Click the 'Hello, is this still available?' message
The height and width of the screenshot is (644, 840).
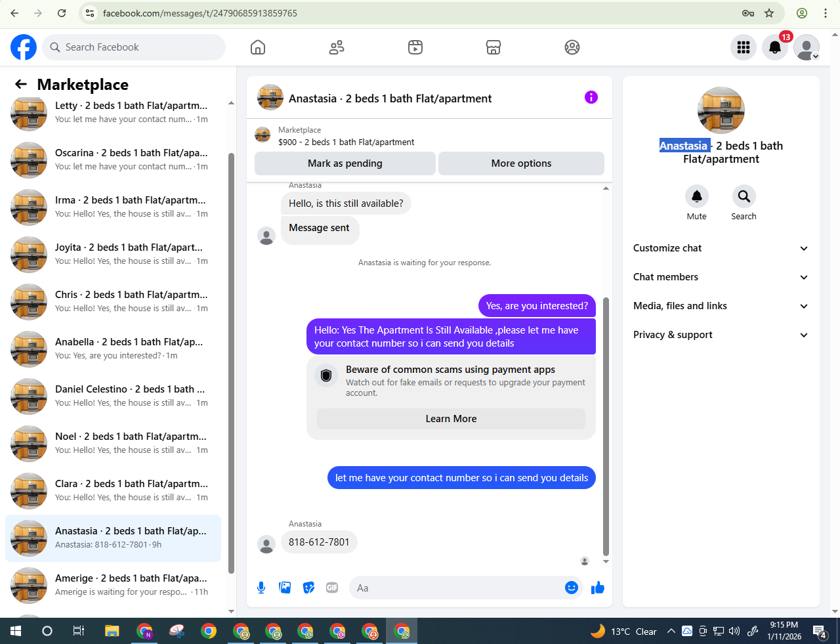[346, 204]
